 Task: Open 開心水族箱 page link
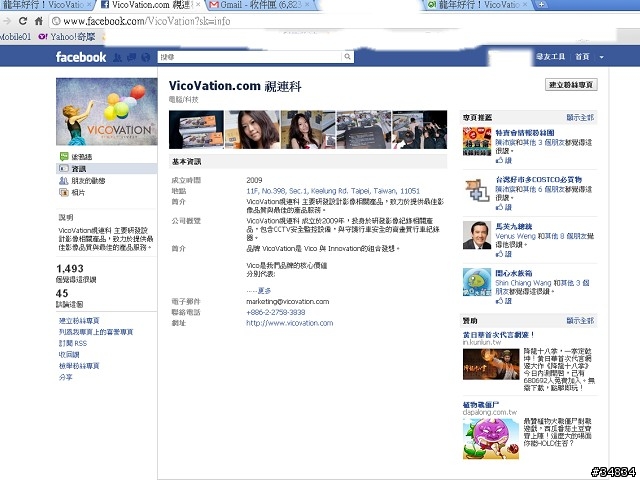(x=514, y=273)
